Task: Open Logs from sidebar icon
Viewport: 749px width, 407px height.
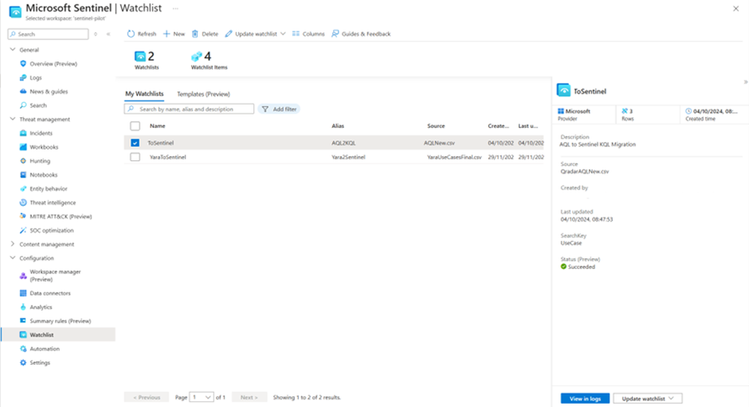Action: (x=23, y=77)
